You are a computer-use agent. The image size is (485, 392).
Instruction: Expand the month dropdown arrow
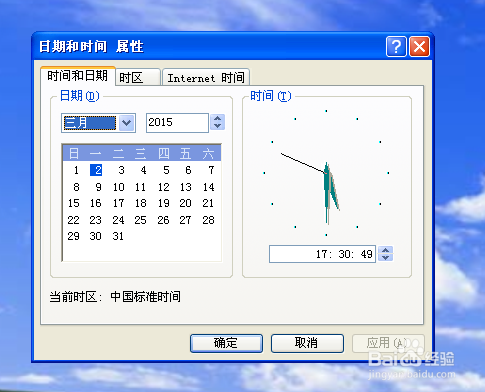point(126,123)
